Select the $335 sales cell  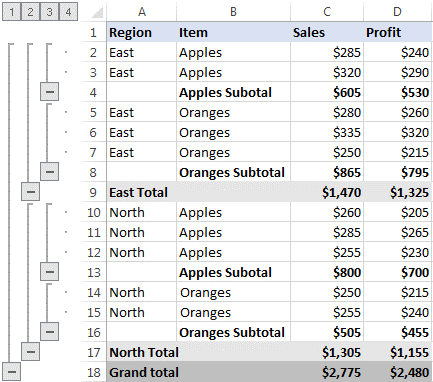tap(327, 132)
